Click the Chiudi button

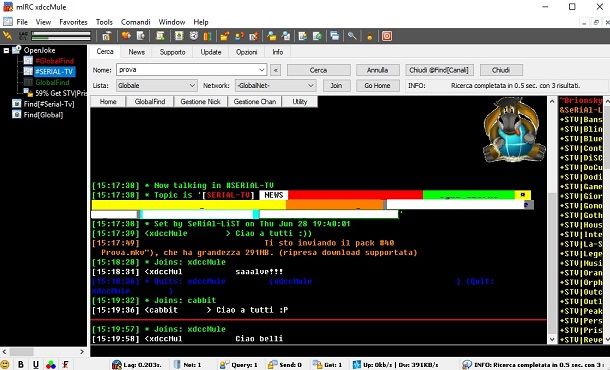[501, 70]
